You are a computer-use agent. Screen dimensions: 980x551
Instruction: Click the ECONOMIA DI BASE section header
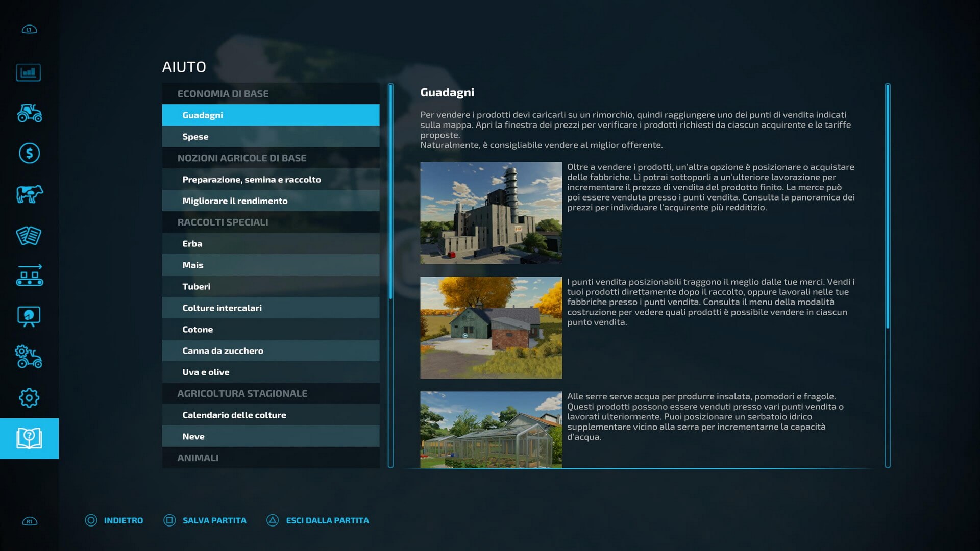(x=271, y=93)
